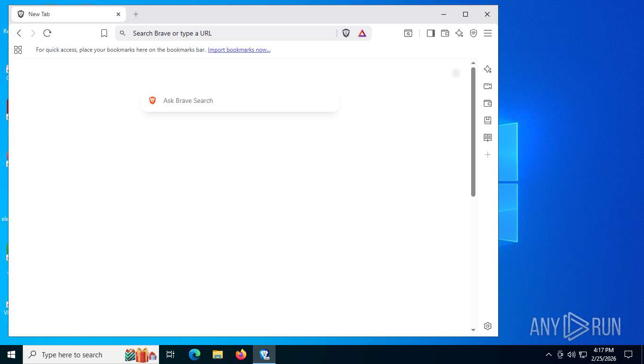The image size is (644, 364).
Task: Open the network icon in system tray
Action: [x=583, y=355]
